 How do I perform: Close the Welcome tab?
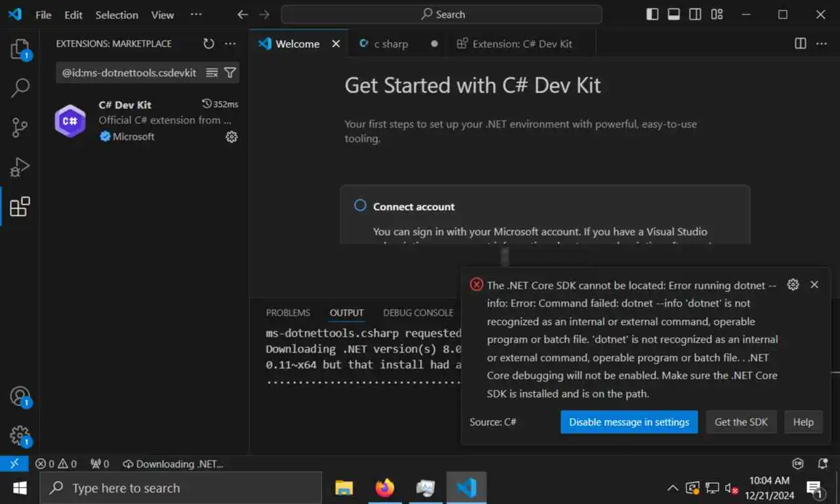click(336, 44)
